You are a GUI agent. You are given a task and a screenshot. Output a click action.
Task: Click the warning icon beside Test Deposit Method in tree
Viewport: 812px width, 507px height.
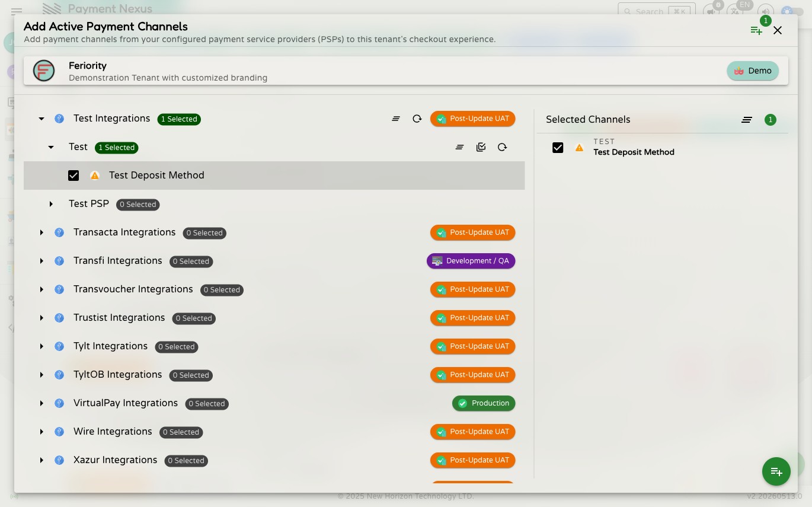point(95,176)
